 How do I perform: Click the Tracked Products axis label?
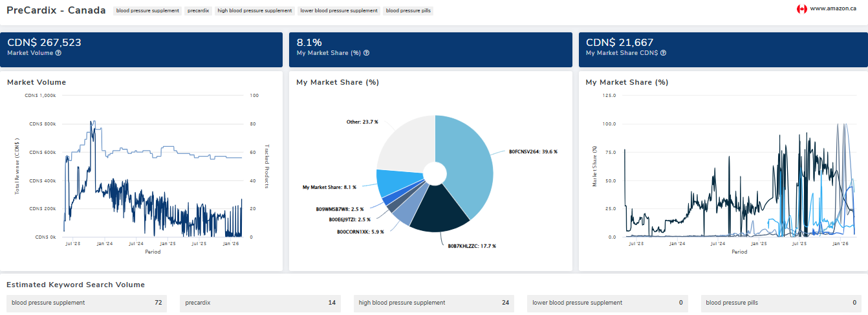click(266, 166)
